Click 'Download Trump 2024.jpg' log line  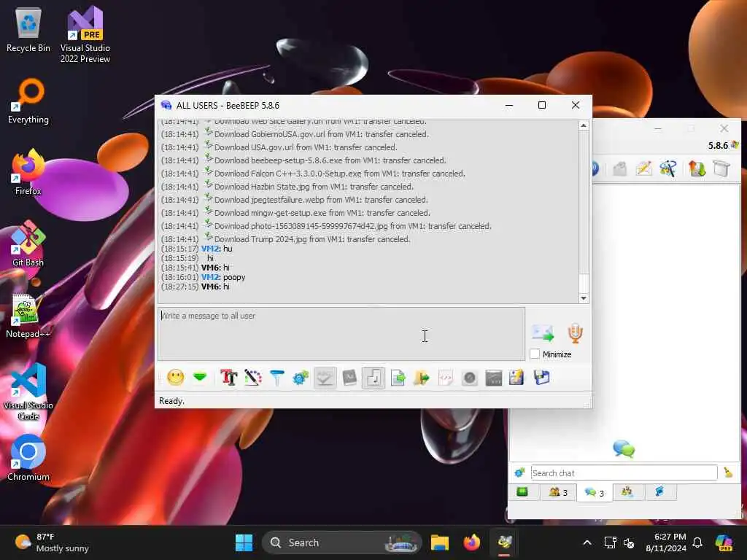click(x=312, y=239)
